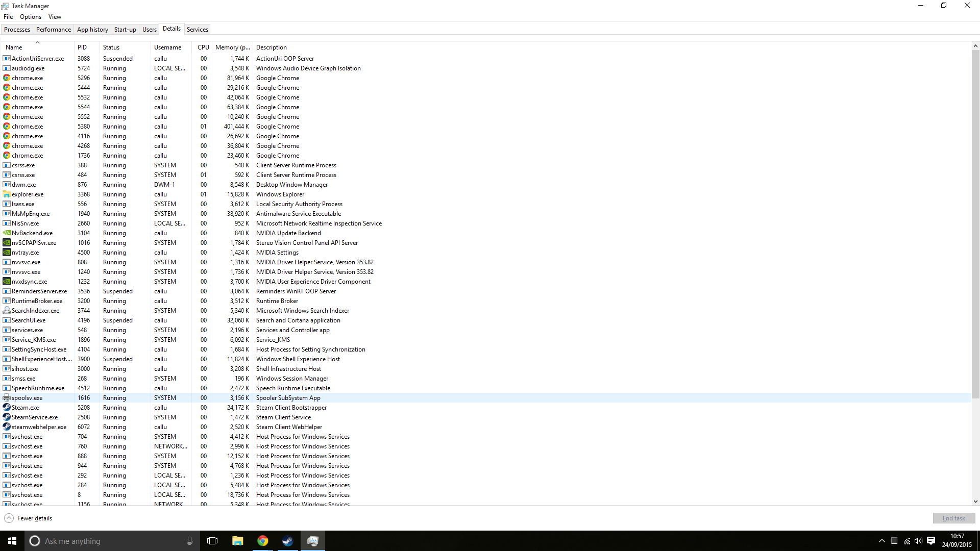
Task: Switch to the App history tab
Action: [92, 30]
